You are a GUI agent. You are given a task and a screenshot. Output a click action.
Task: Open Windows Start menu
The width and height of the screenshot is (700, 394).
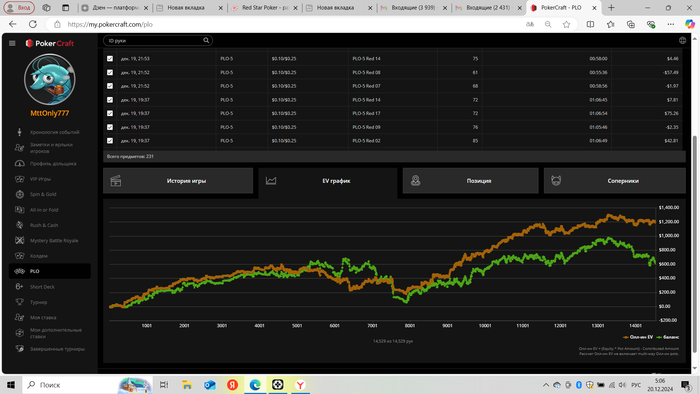pyautogui.click(x=11, y=385)
